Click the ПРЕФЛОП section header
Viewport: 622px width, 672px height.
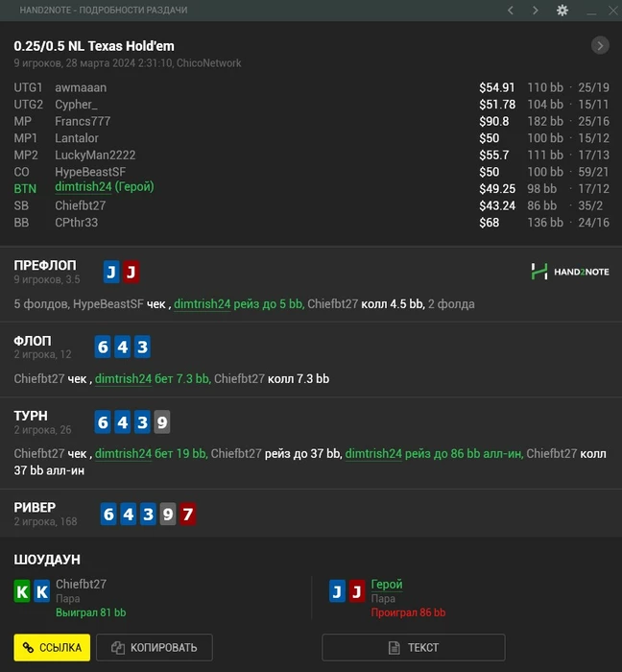[45, 265]
